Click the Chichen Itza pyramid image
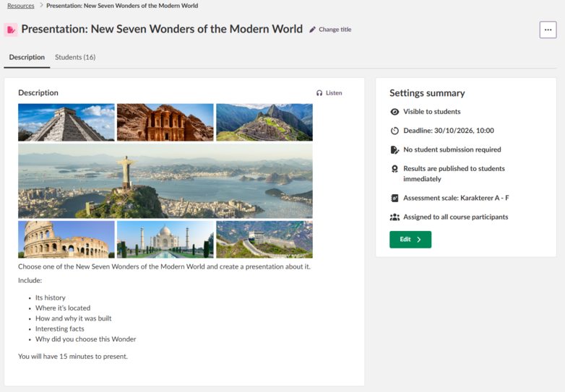The height and width of the screenshot is (392, 565). 66,123
